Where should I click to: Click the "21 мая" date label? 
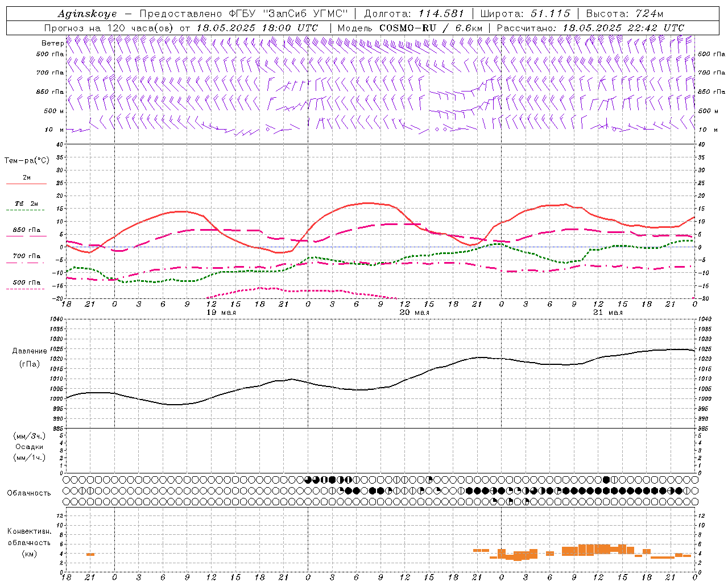[x=608, y=313]
